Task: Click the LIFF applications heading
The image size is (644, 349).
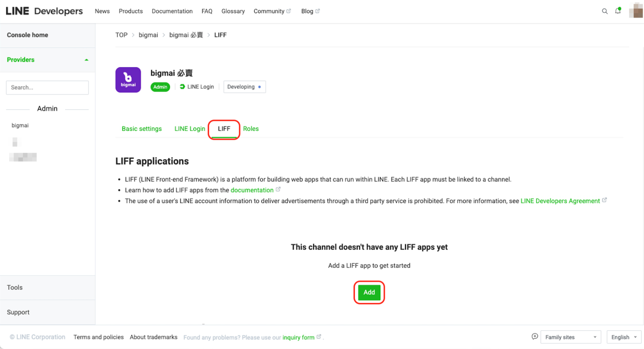Action: coord(152,161)
